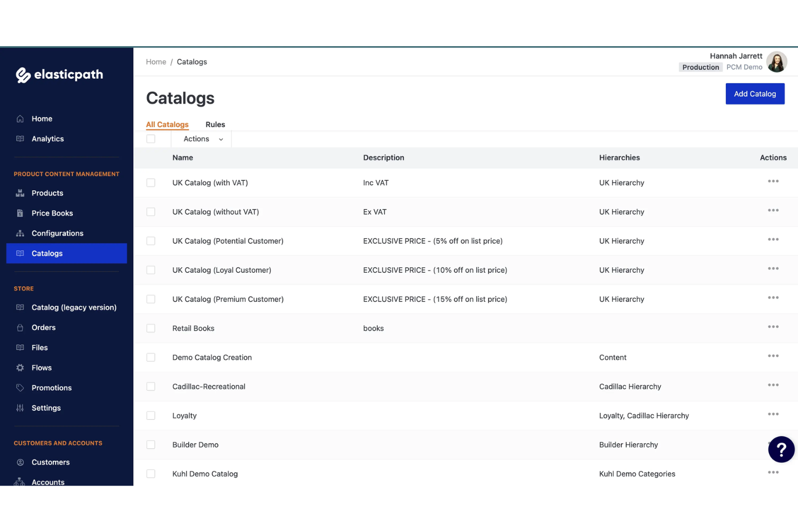Click the Production environment badge
Image resolution: width=798 pixels, height=532 pixels.
[700, 67]
